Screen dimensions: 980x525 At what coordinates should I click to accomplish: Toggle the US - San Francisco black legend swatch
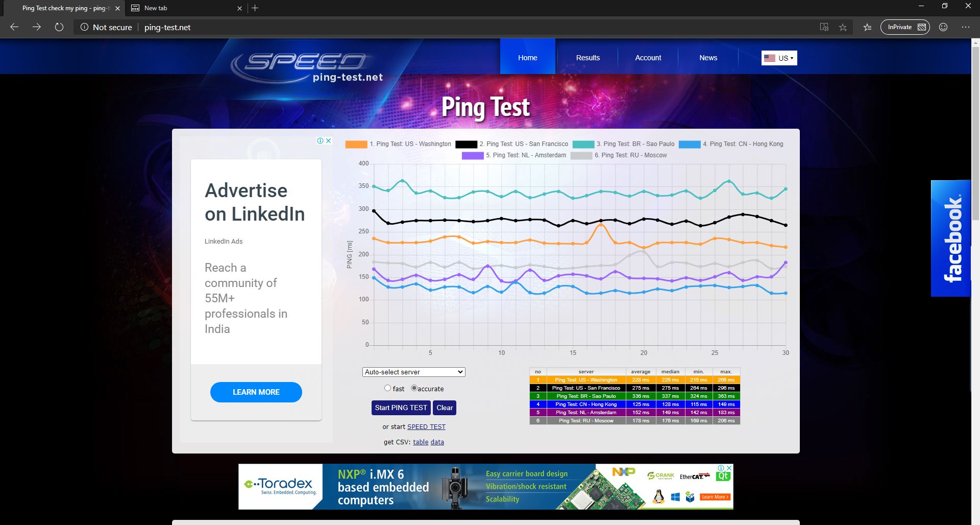pos(467,145)
